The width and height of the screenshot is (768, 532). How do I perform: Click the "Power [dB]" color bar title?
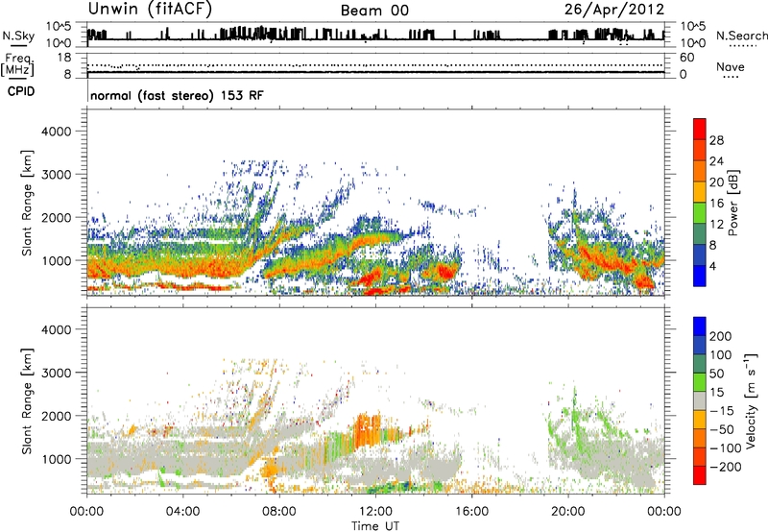coord(733,203)
